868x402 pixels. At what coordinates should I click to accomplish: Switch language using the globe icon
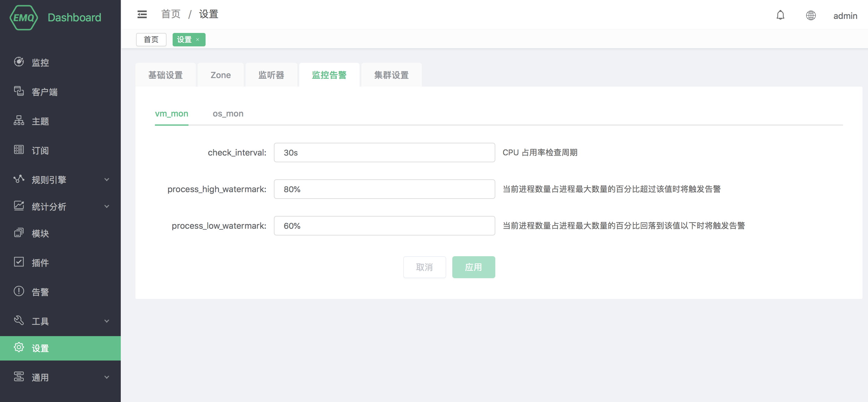811,15
